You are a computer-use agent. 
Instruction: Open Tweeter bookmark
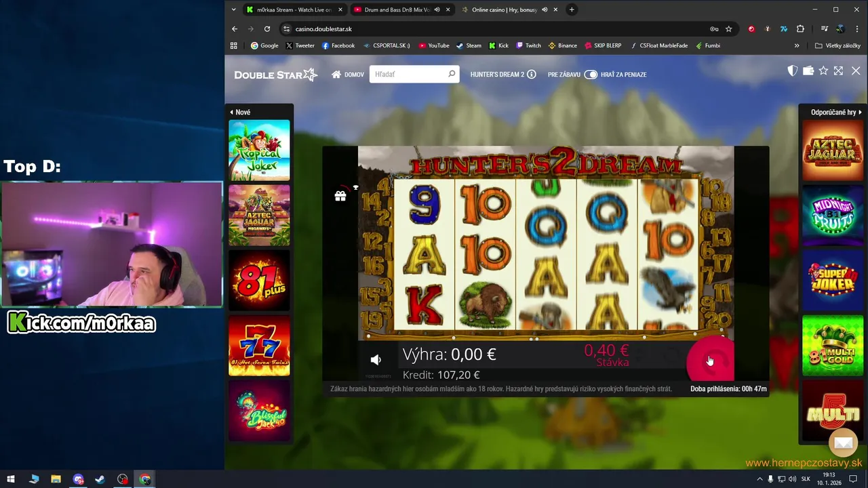click(300, 45)
